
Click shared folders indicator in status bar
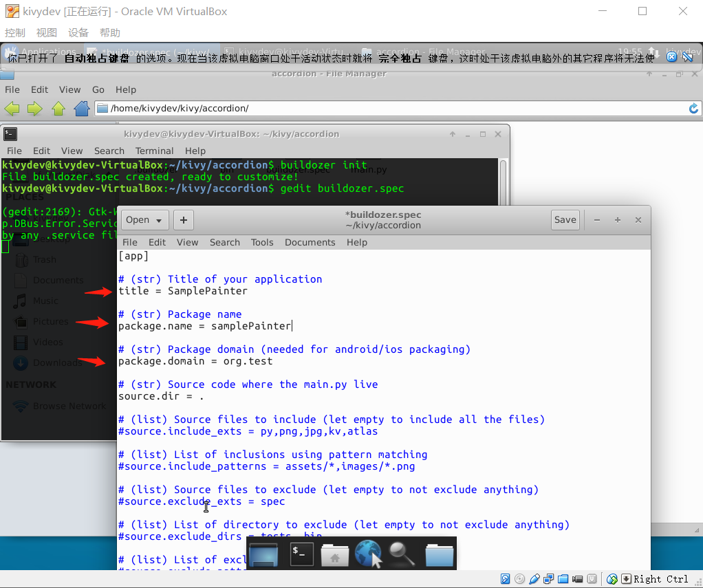pyautogui.click(x=563, y=579)
